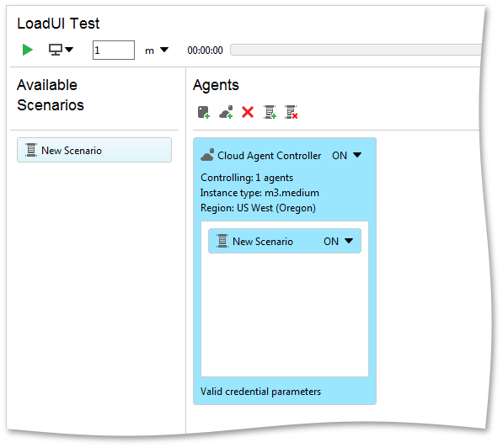
Task: Click the Remove scenario from agent icon
Action: pos(292,112)
